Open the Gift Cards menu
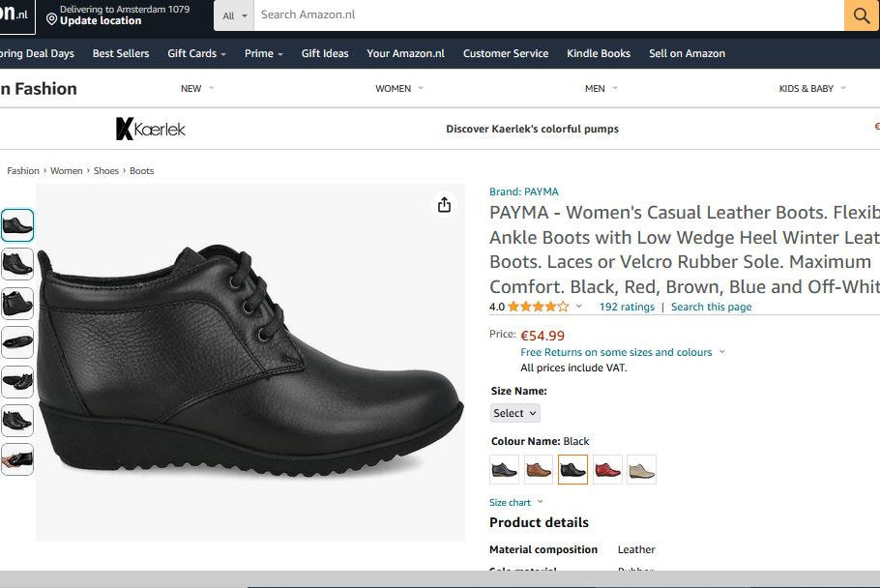The image size is (880, 588). 196,53
